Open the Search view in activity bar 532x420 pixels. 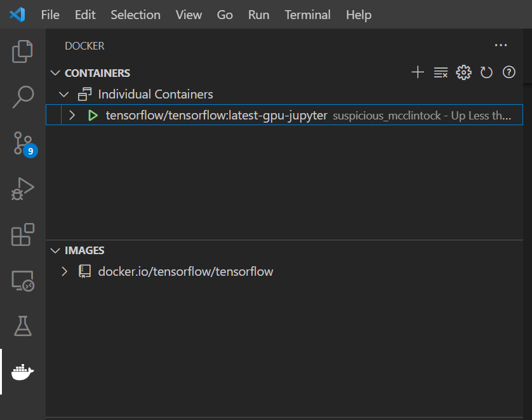(x=23, y=97)
